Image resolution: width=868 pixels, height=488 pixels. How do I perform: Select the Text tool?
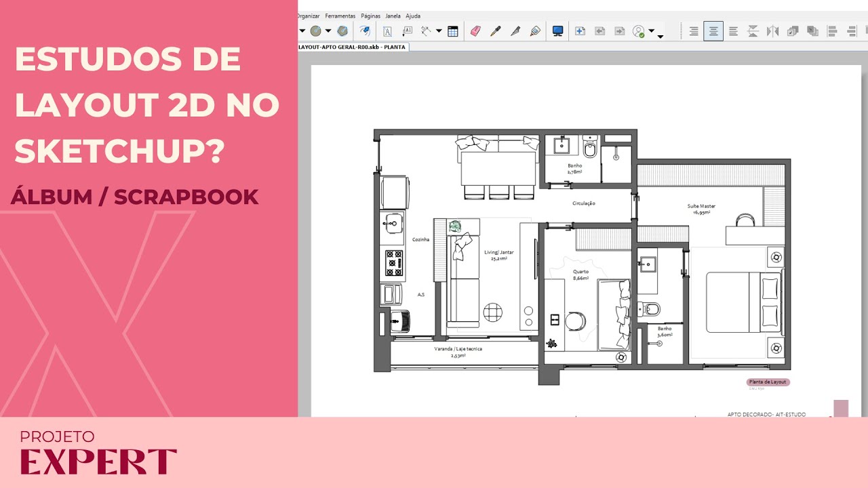(387, 31)
